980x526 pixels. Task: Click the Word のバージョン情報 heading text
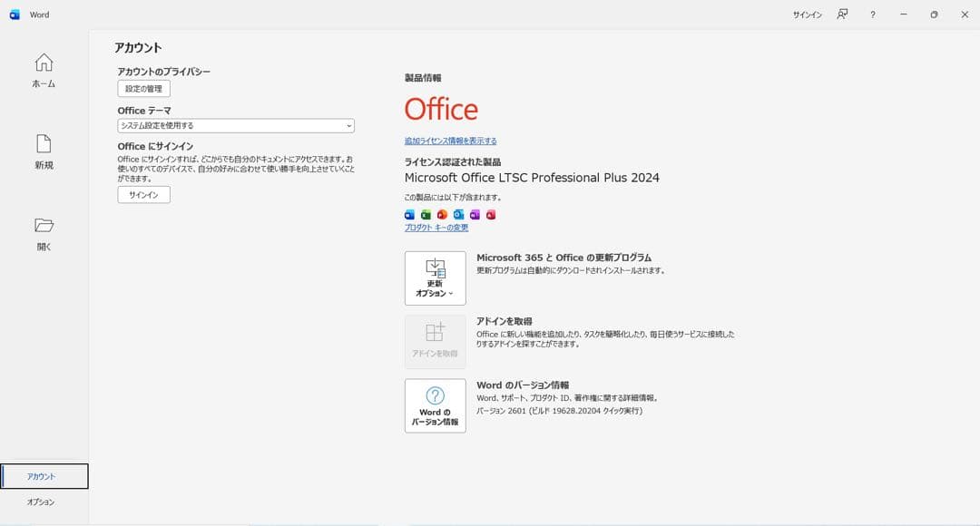523,385
